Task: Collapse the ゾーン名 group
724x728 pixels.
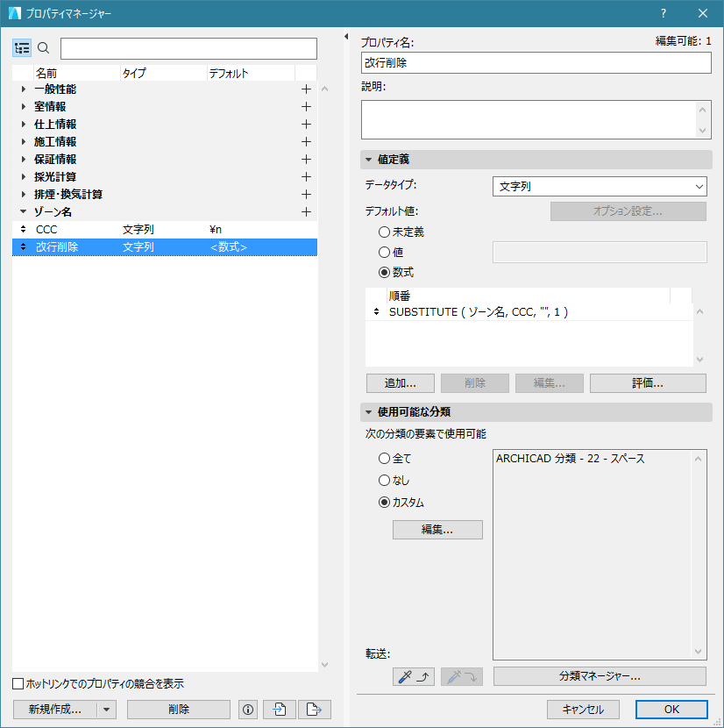Action: [x=23, y=211]
